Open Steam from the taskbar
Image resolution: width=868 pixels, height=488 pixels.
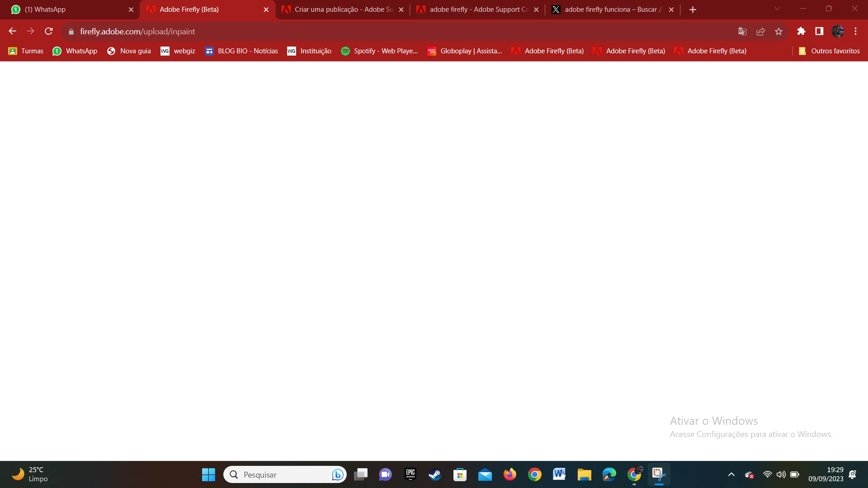click(435, 474)
